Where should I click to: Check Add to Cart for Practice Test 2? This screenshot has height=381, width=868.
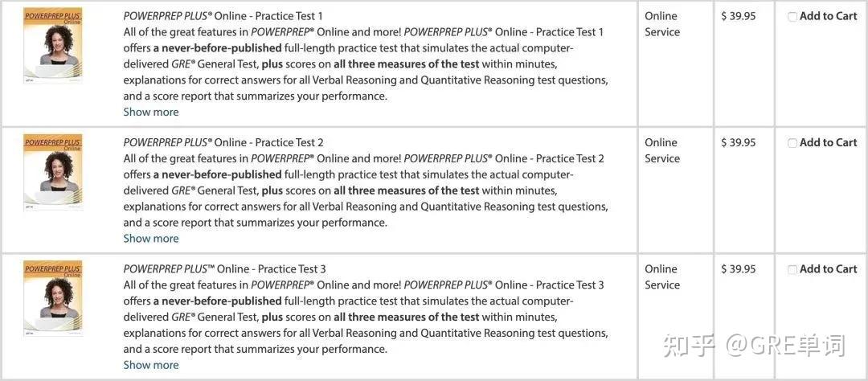click(792, 143)
